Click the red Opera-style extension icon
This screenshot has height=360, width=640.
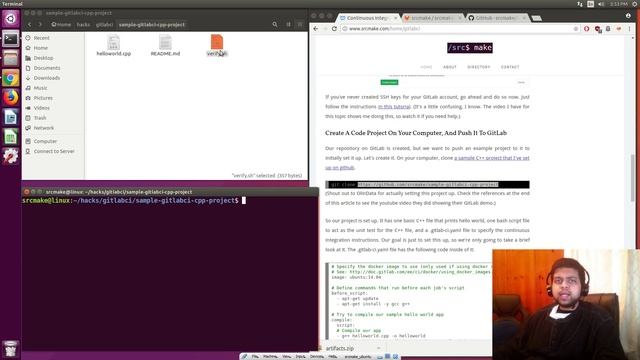[x=587, y=29]
